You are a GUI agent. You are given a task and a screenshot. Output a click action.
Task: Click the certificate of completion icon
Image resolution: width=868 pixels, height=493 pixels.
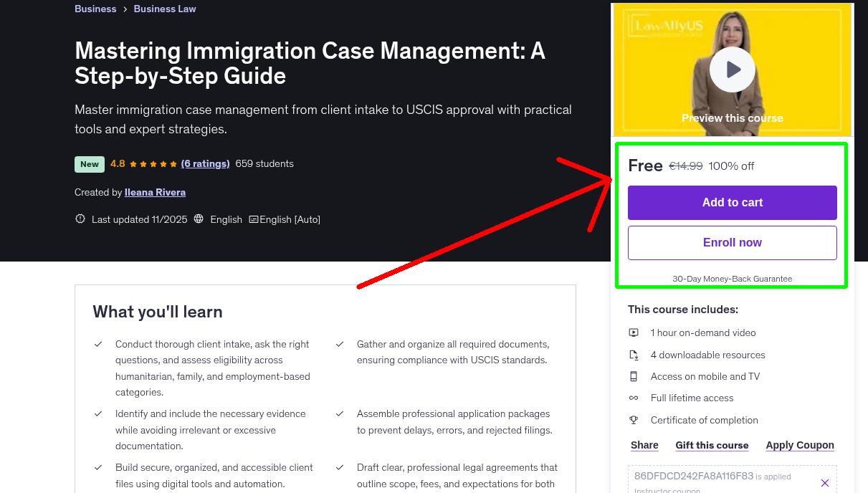634,420
